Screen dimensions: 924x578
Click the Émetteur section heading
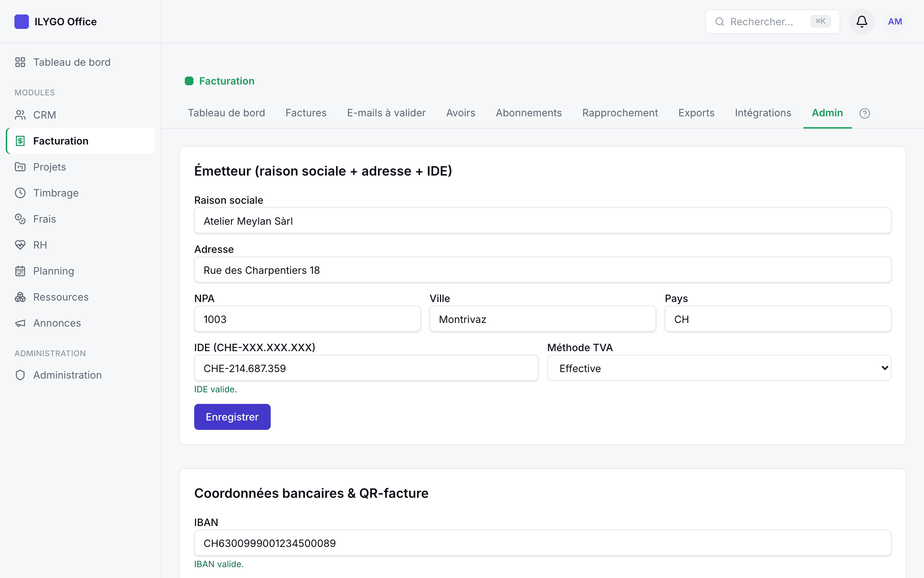coord(323,171)
